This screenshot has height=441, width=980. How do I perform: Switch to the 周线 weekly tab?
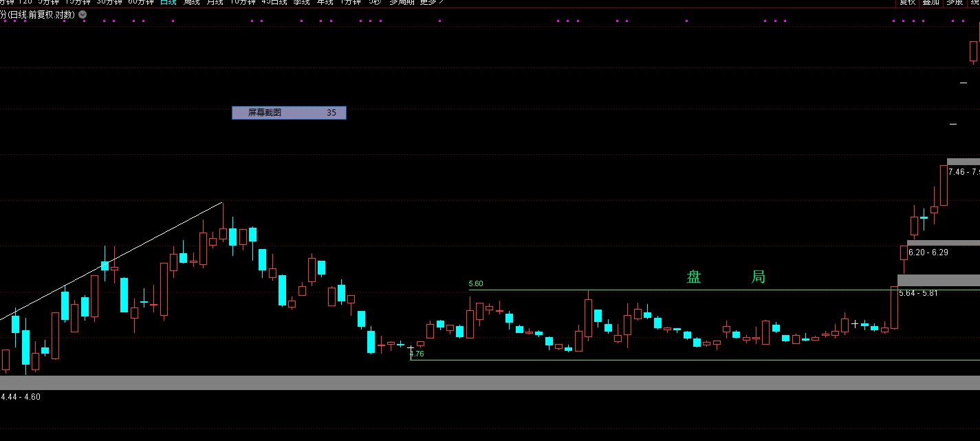191,2
